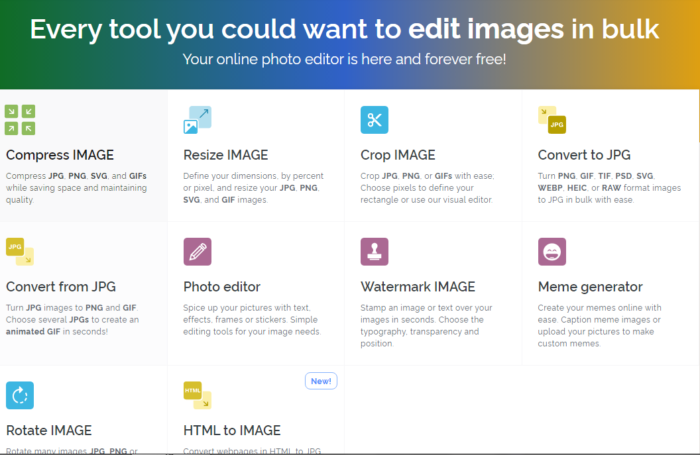Open the Resize IMAGE tool title
Screen dimensions: 700x455
pos(225,155)
